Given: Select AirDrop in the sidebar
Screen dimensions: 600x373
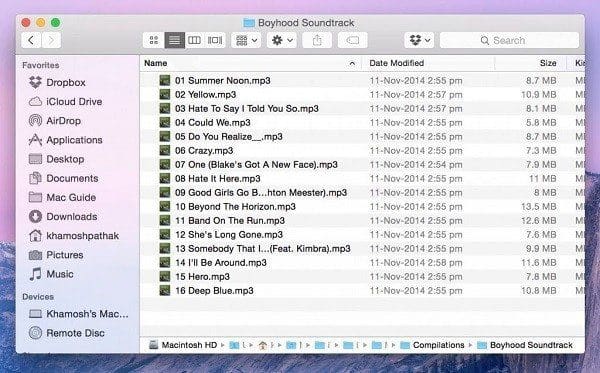Looking at the screenshot, I should tap(55, 121).
